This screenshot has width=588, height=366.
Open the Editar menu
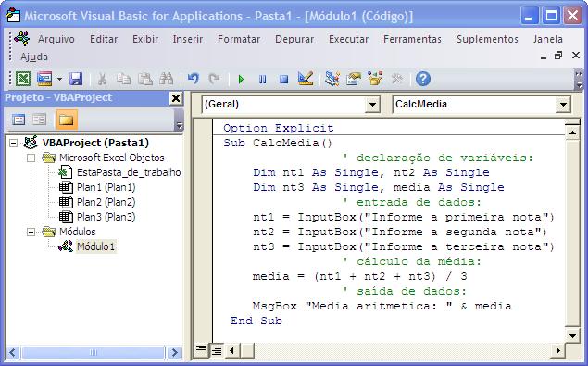tap(104, 39)
